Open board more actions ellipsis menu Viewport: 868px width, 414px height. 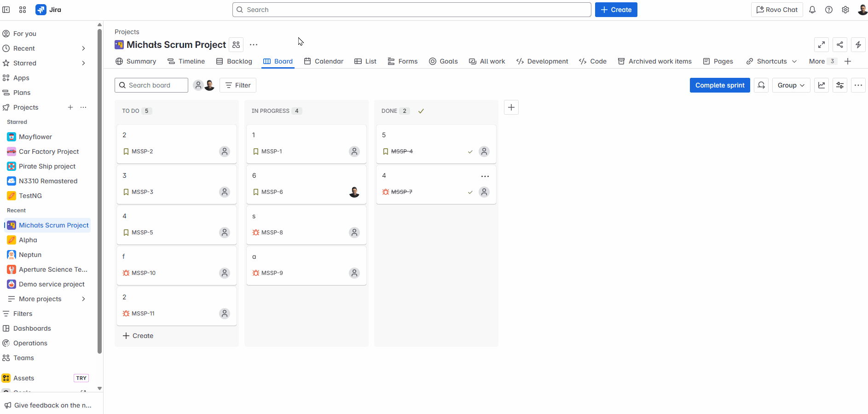click(x=858, y=85)
